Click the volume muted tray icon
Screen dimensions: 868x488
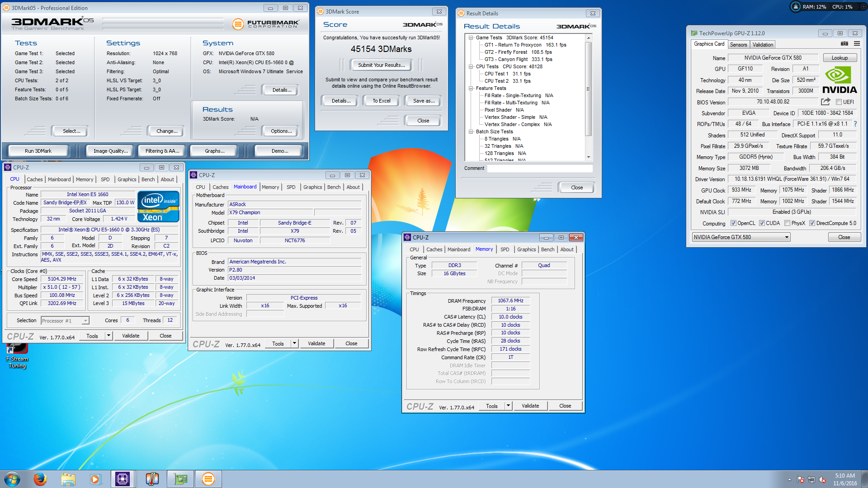pos(822,479)
